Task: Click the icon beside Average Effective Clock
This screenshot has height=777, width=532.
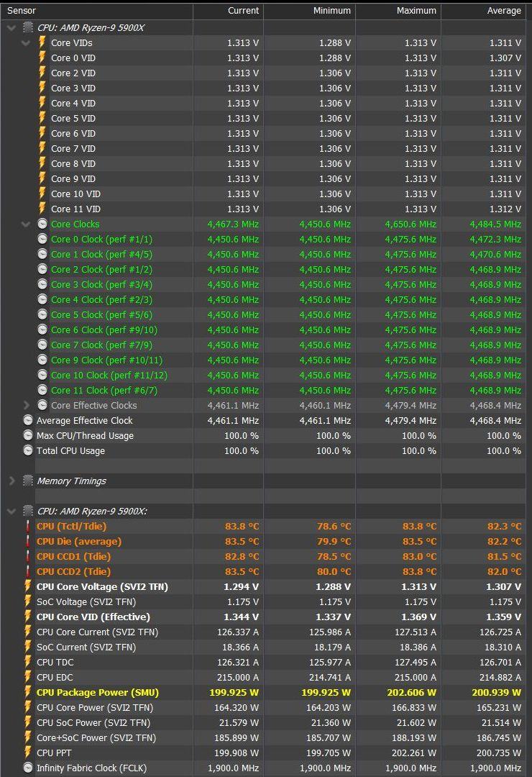Action: (x=28, y=420)
